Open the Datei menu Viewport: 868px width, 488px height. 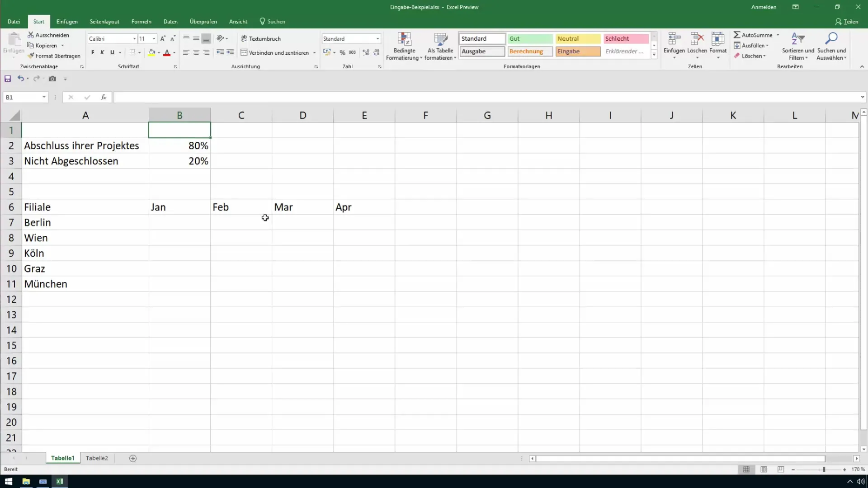[13, 21]
